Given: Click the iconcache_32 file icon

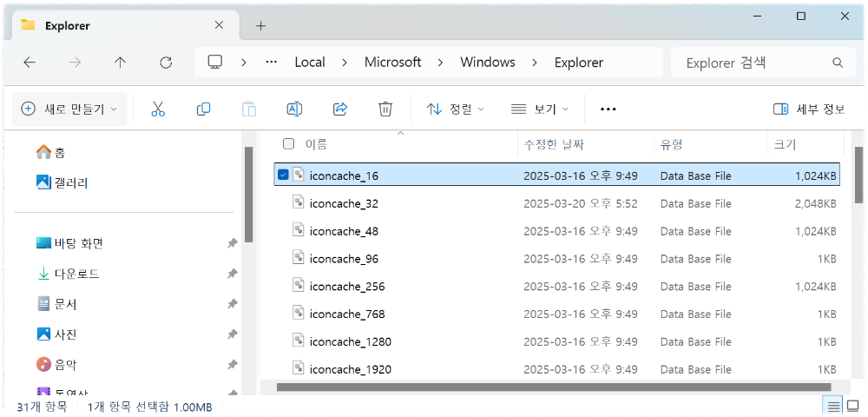Looking at the screenshot, I should tap(299, 202).
